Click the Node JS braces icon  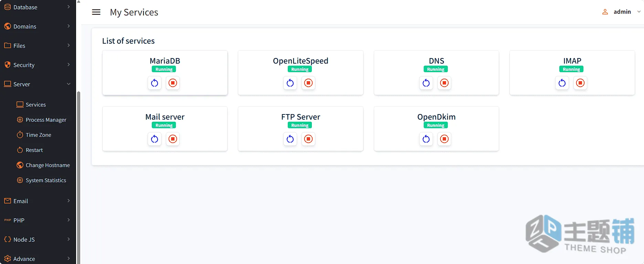tap(7, 240)
